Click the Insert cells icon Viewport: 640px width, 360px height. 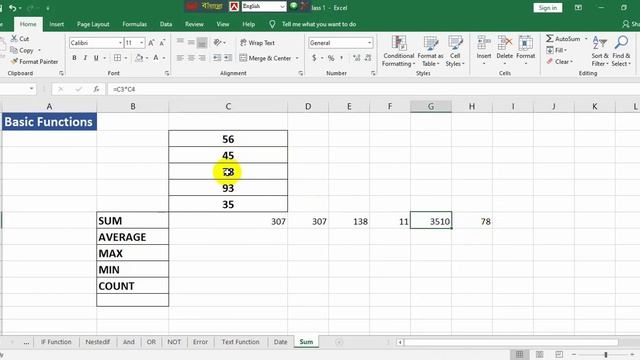(x=484, y=43)
